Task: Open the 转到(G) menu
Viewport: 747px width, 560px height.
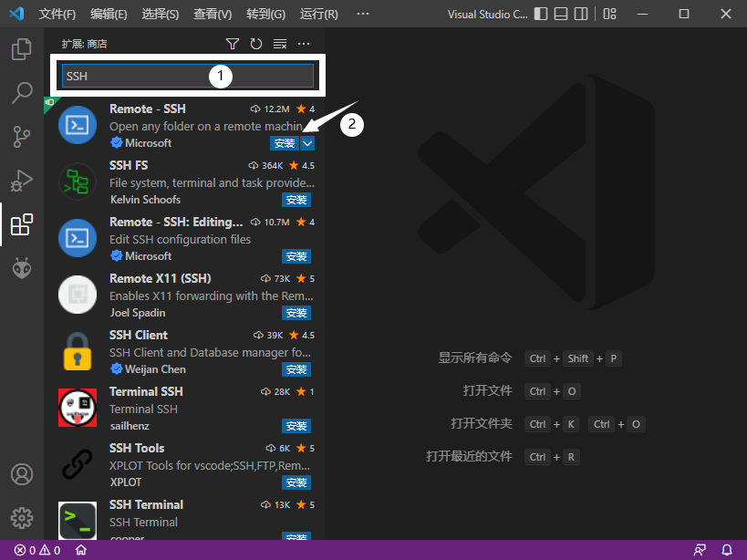Action: (265, 14)
